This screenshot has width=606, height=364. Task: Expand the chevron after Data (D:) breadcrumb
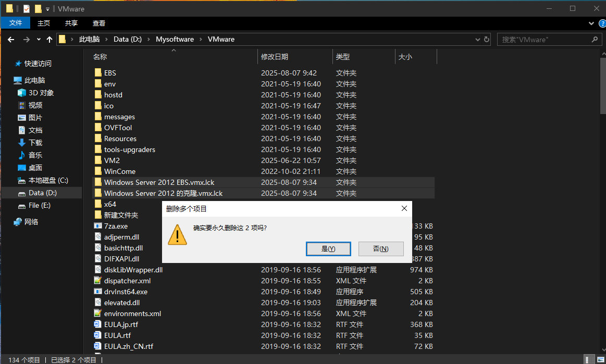[x=149, y=40]
